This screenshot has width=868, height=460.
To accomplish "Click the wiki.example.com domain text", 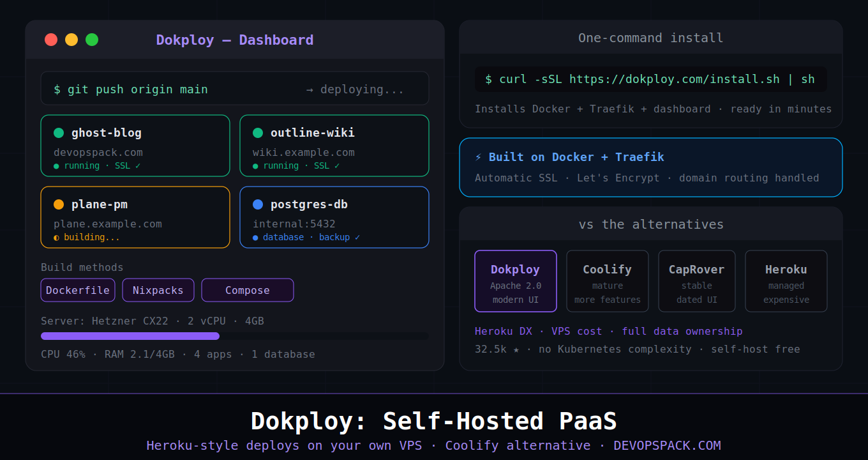I will coord(304,153).
